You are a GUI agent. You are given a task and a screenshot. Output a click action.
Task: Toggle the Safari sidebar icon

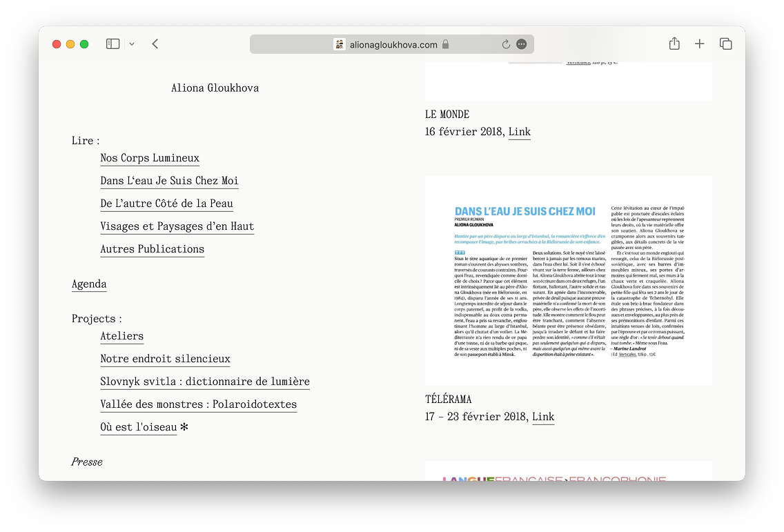(x=112, y=44)
